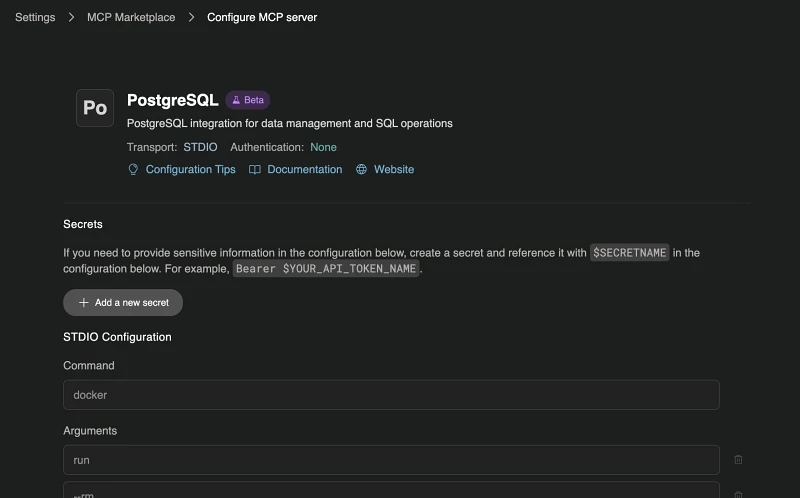The image size is (800, 498).
Task: Click the Beta flask badge
Action: click(x=247, y=100)
